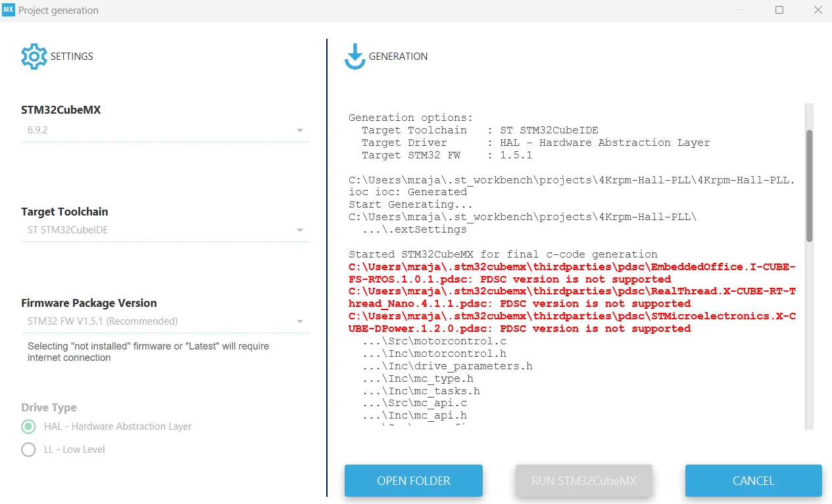This screenshot has height=504, width=832.
Task: Click the 'Generation options:' log line
Action: pyautogui.click(x=411, y=118)
